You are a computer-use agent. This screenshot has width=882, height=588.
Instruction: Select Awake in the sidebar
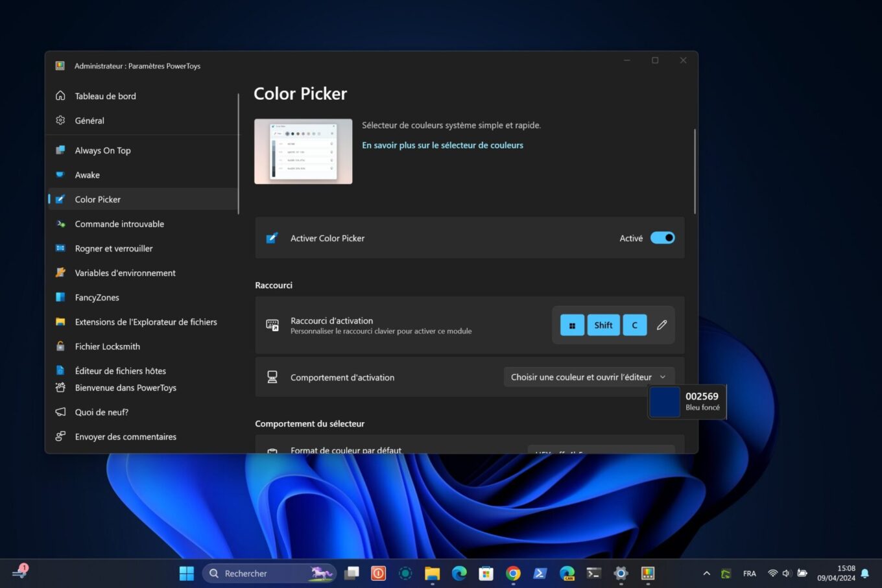pyautogui.click(x=143, y=175)
